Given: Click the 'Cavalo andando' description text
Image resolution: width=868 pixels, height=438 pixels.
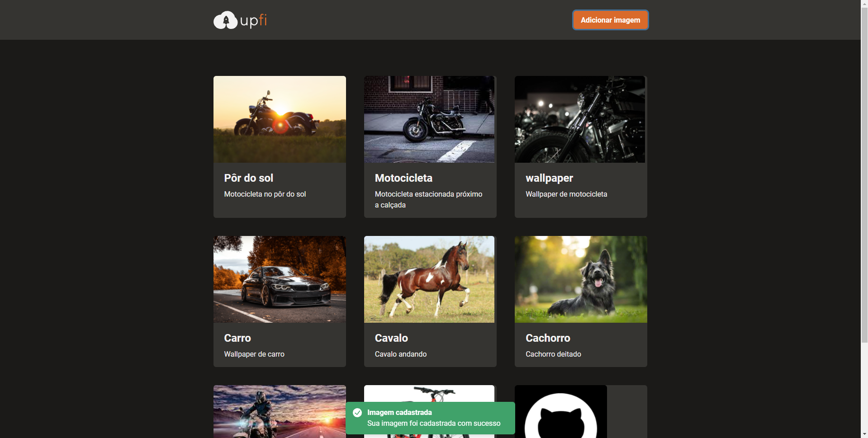Looking at the screenshot, I should tap(400, 354).
